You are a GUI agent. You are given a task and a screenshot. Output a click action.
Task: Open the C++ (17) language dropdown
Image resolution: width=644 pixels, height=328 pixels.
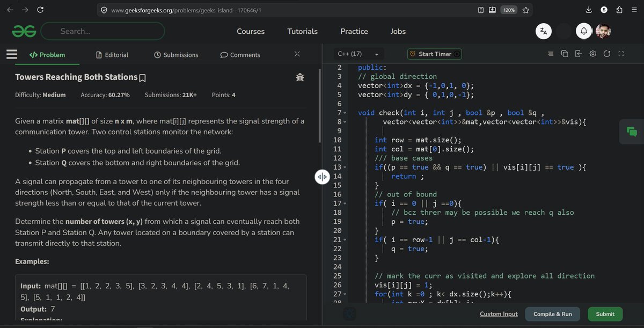click(358, 54)
